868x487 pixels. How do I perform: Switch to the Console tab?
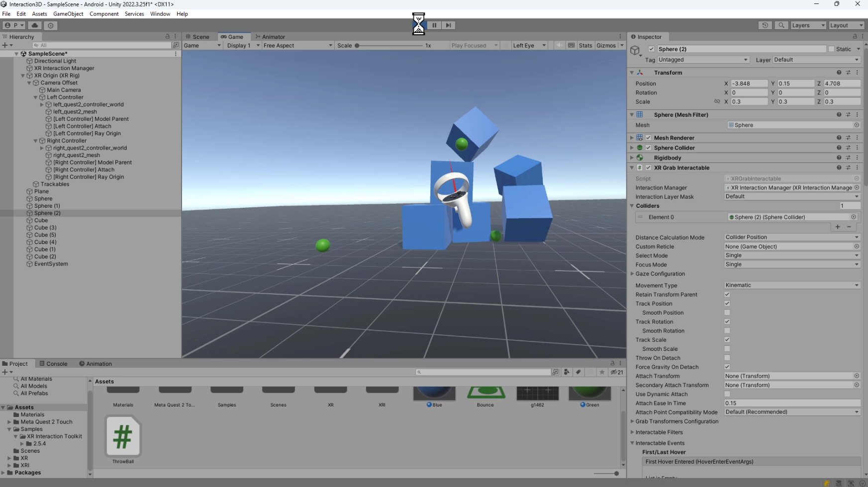click(56, 363)
